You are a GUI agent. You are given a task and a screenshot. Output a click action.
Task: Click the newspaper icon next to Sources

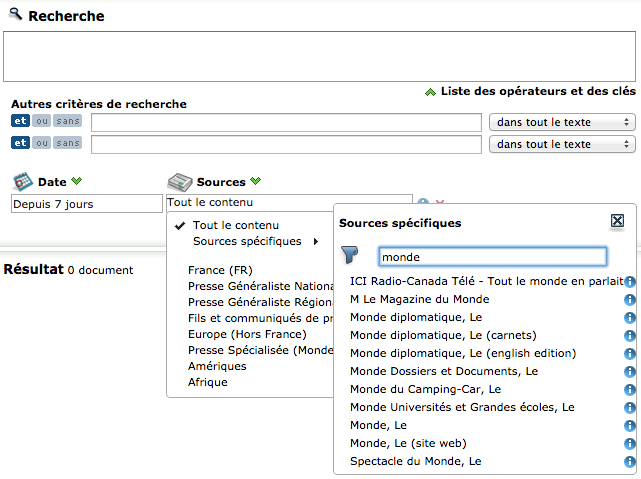pos(179,182)
